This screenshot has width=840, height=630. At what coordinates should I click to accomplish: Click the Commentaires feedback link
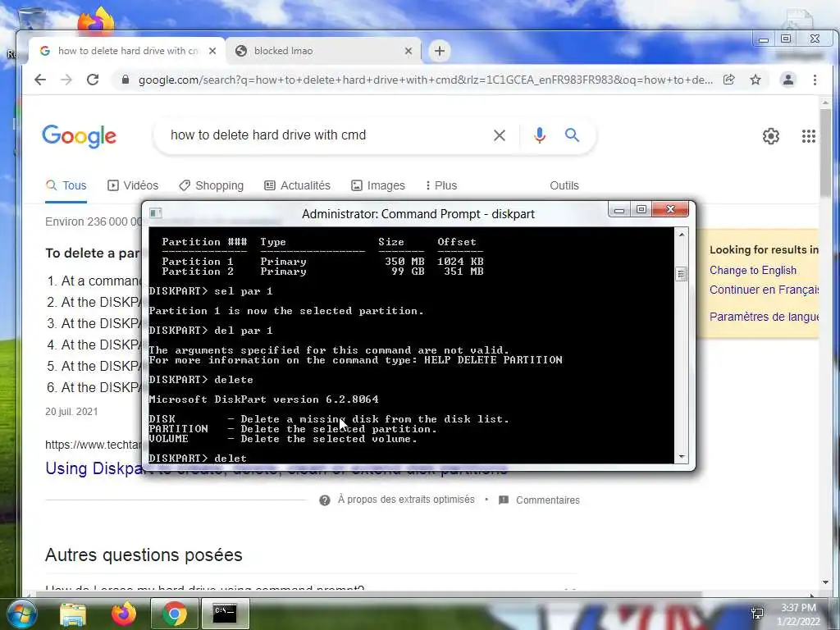coord(547,500)
